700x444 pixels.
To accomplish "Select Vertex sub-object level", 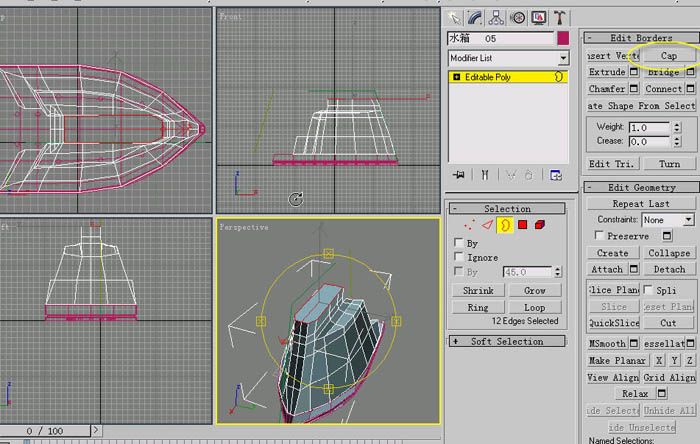I will coord(469,225).
